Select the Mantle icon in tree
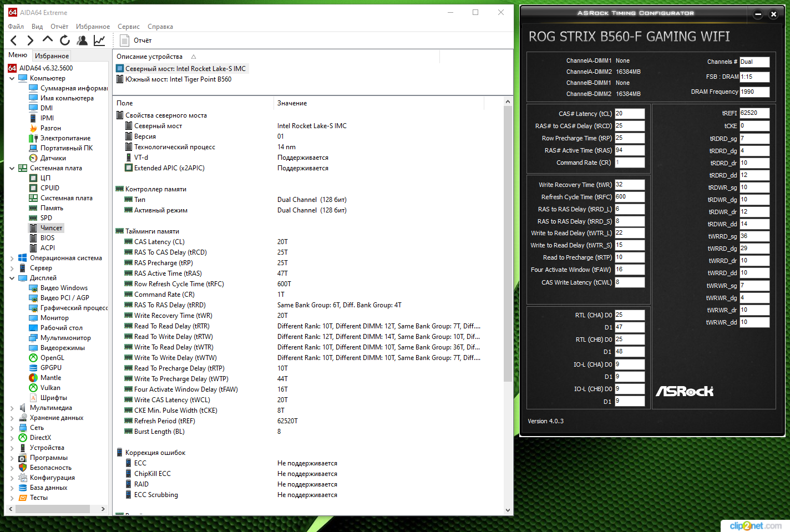 (x=33, y=378)
